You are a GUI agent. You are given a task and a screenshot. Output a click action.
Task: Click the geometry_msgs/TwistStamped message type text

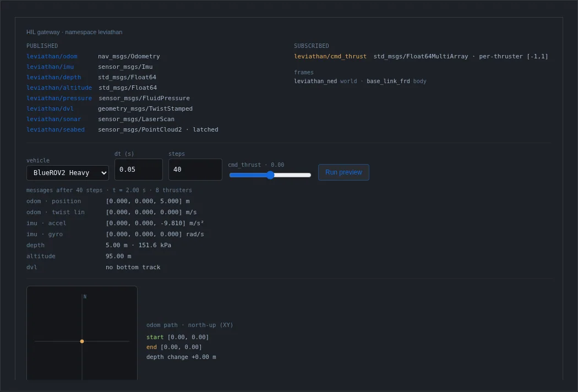(145, 108)
